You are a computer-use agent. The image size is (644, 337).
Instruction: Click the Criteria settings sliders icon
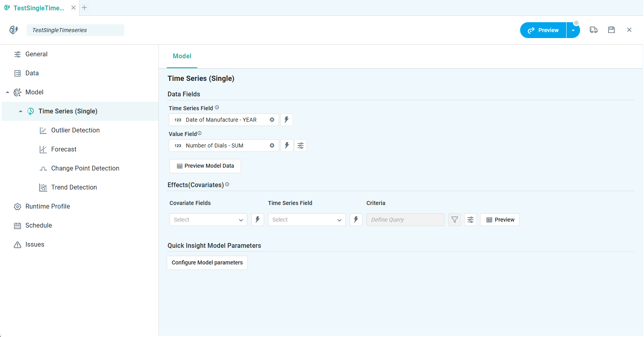[x=470, y=220]
